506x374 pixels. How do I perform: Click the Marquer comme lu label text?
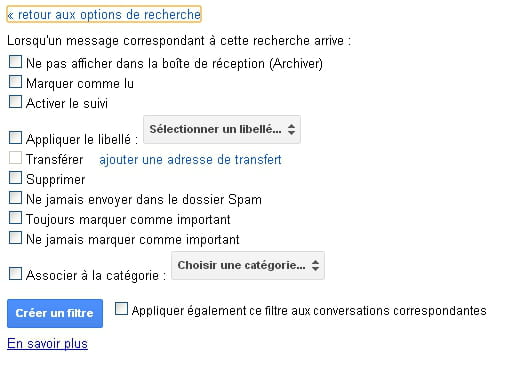tap(80, 83)
